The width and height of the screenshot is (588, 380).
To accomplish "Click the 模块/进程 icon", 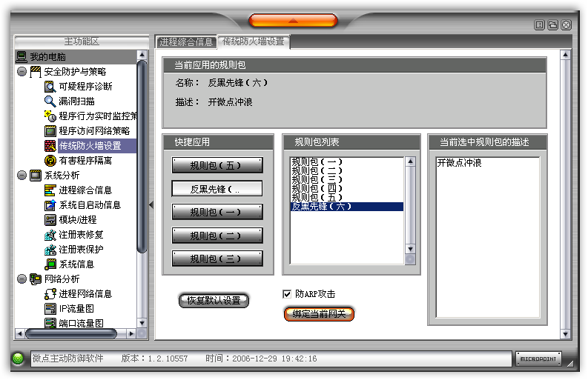I will coord(50,219).
